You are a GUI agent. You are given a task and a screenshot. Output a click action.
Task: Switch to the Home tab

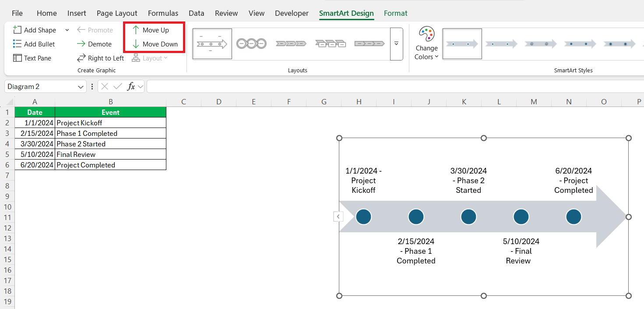[47, 13]
